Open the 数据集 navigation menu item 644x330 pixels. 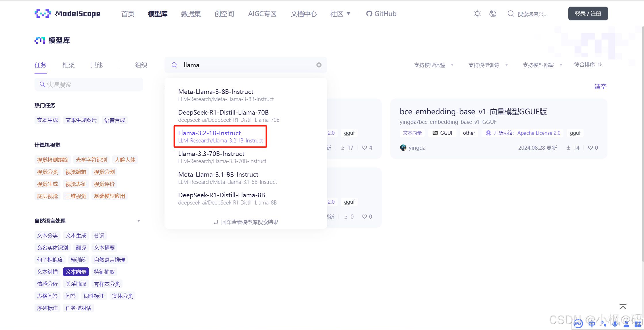(191, 13)
